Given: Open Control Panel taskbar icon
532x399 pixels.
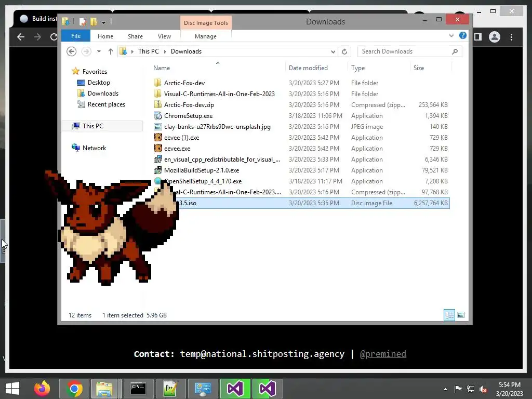Looking at the screenshot, I should pyautogui.click(x=203, y=389).
